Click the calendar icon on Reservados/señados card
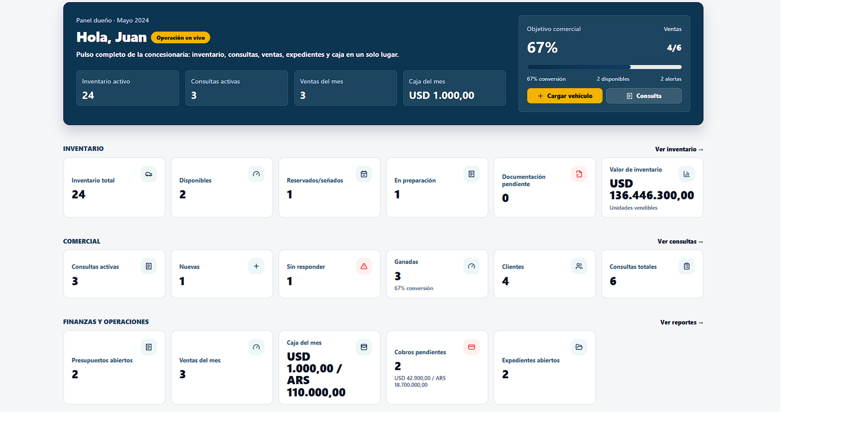The image size is (868, 422). click(x=364, y=174)
